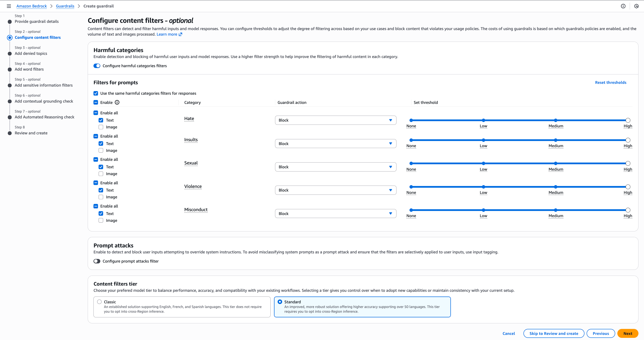Screen dimensions: 644x340
Task: Expand the Misconduct guardrail action dropdown
Action: pos(335,214)
